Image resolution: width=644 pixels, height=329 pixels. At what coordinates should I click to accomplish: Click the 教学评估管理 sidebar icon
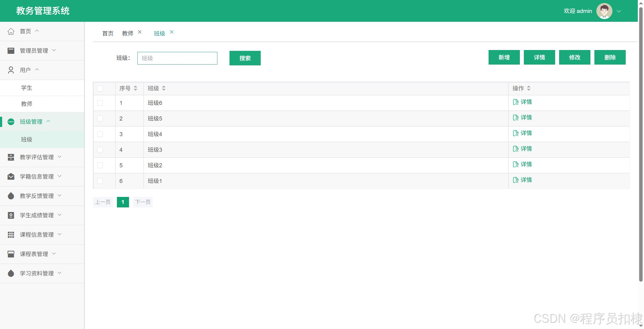click(x=11, y=157)
